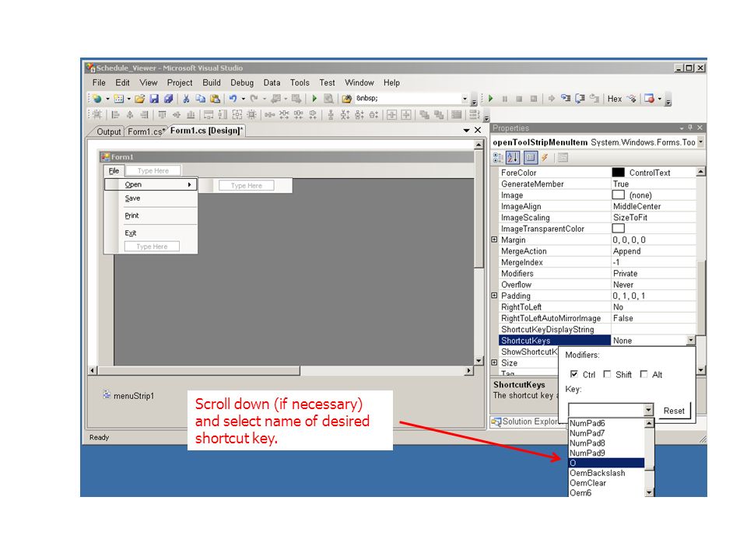This screenshot has height=560, width=747.
Task: Click the New Project toolbar icon
Action: (97, 99)
